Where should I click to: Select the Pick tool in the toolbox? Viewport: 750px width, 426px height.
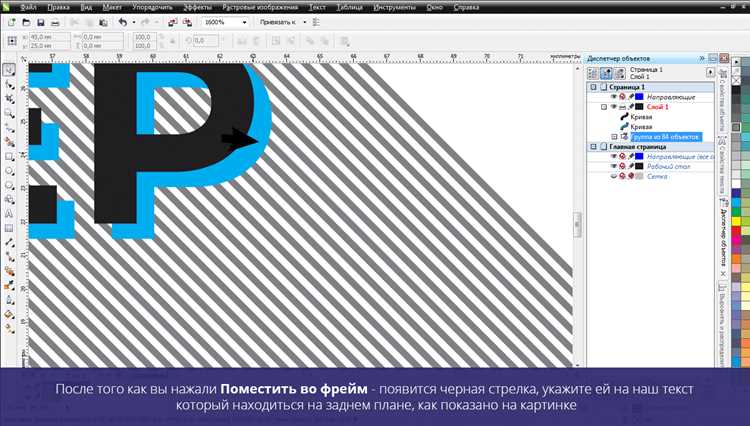[9, 70]
